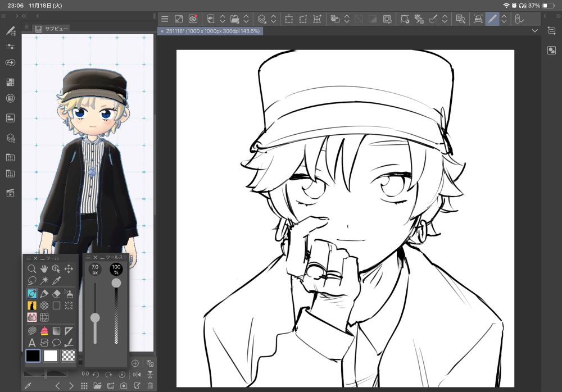This screenshot has width=562, height=392.
Task: Click the Scale/Rotate transform icon
Action: [289, 19]
